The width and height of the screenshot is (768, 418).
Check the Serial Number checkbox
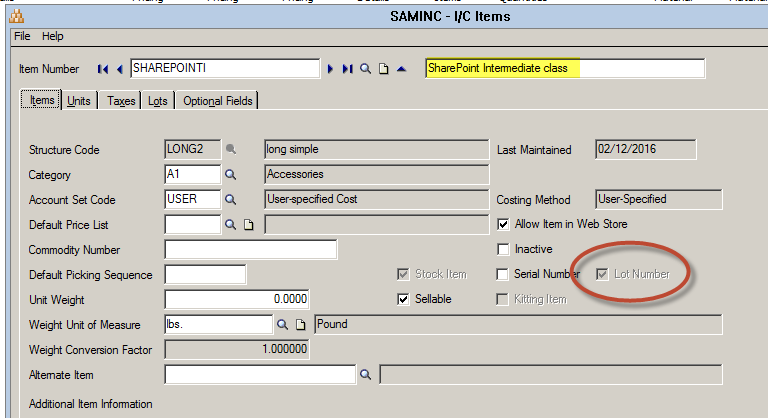pyautogui.click(x=503, y=274)
